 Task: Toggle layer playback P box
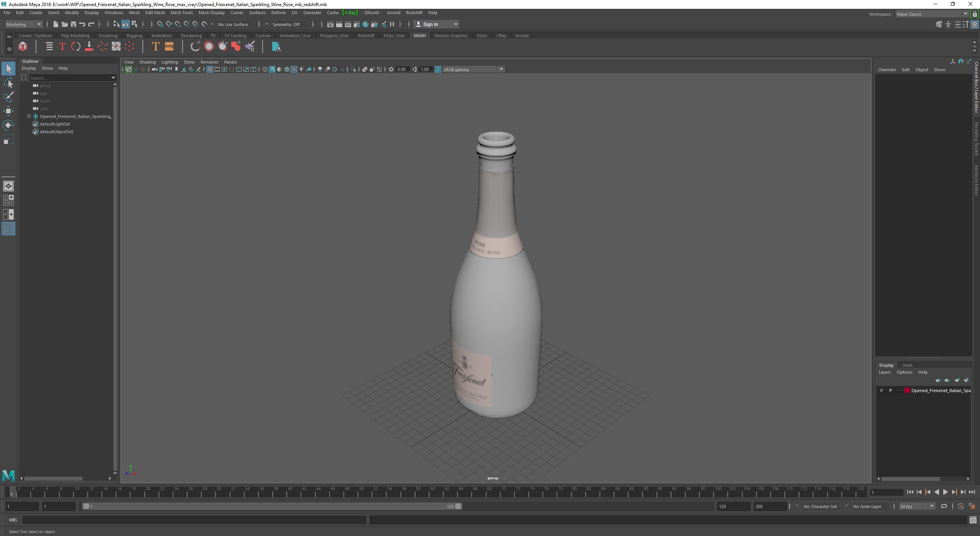[890, 391]
